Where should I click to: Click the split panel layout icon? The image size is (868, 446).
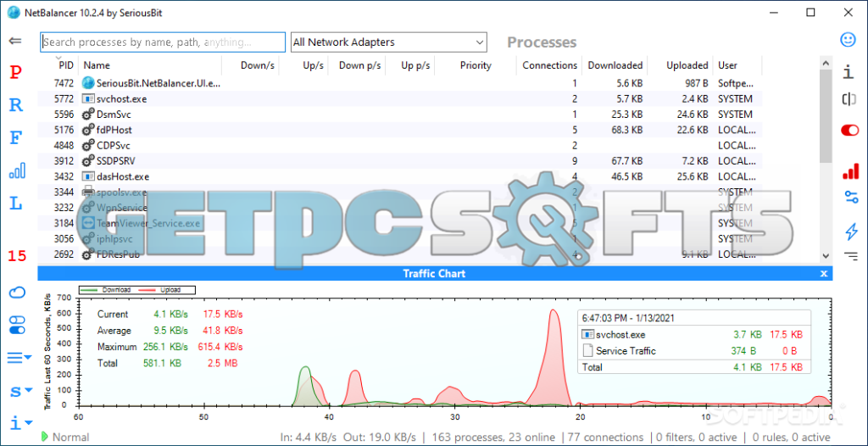pyautogui.click(x=849, y=99)
